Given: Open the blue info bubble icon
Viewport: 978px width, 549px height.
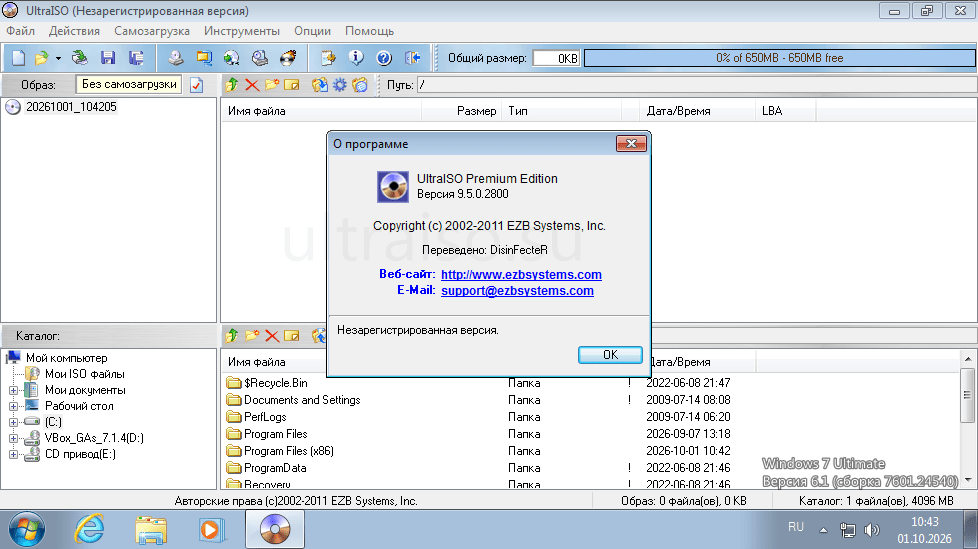Looking at the screenshot, I should point(356,58).
